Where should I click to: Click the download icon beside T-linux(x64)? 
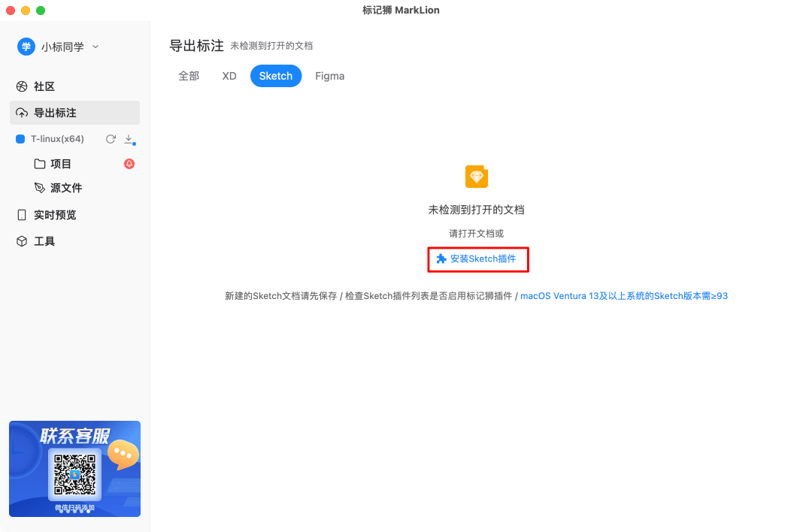[x=129, y=139]
